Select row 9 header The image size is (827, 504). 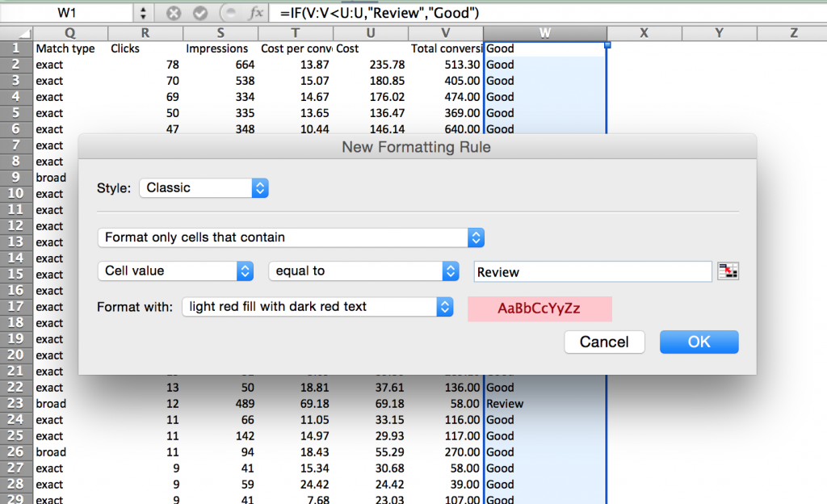click(x=16, y=178)
